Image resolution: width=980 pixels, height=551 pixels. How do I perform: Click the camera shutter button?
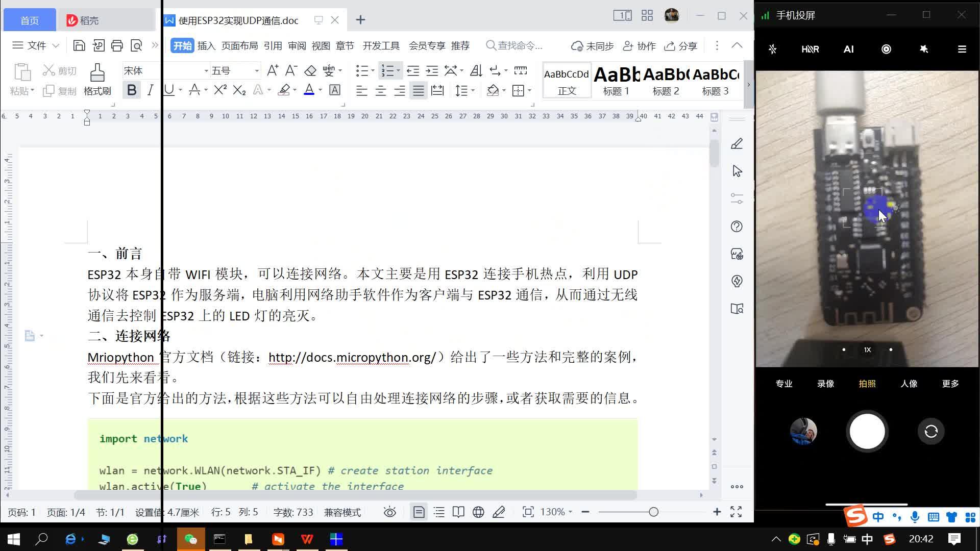tap(867, 431)
